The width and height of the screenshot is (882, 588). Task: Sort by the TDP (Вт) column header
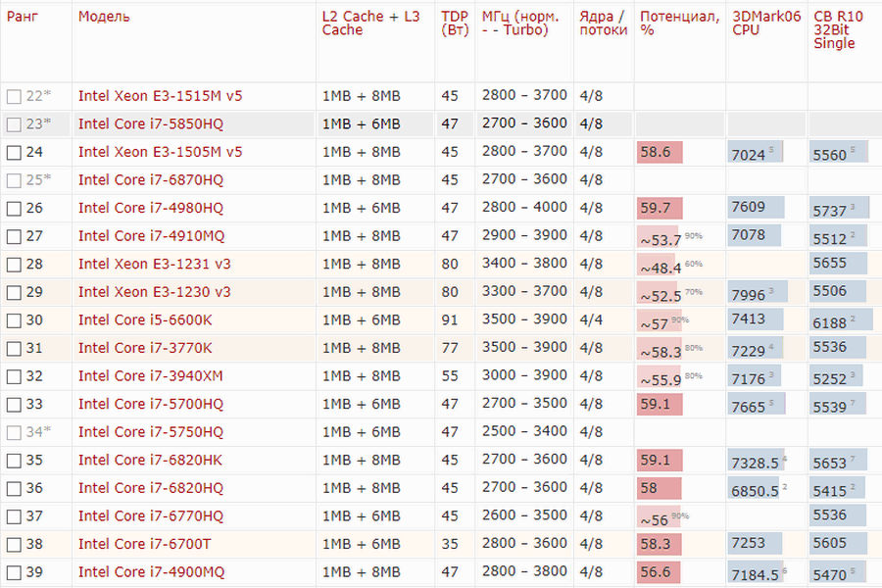(x=455, y=24)
